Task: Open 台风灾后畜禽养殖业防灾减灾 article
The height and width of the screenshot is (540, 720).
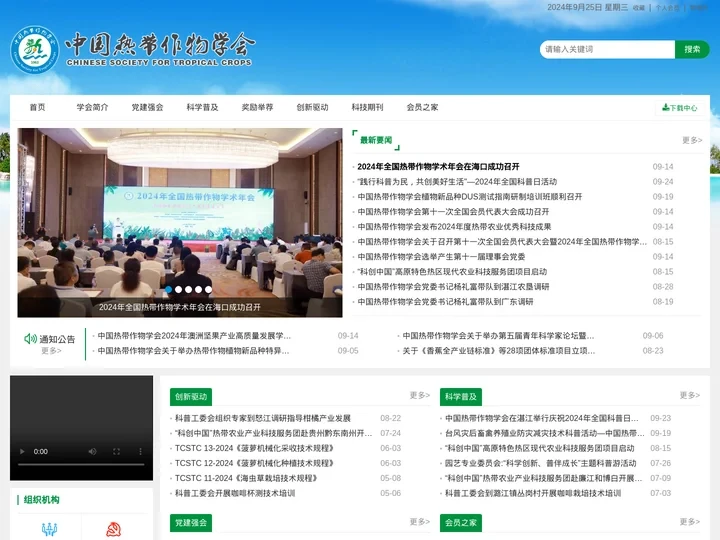Action: [x=545, y=433]
